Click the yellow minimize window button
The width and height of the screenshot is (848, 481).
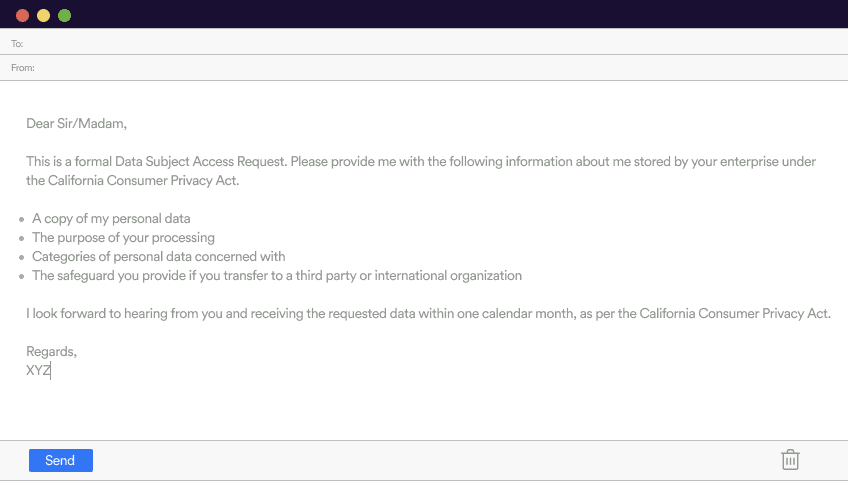[44, 15]
